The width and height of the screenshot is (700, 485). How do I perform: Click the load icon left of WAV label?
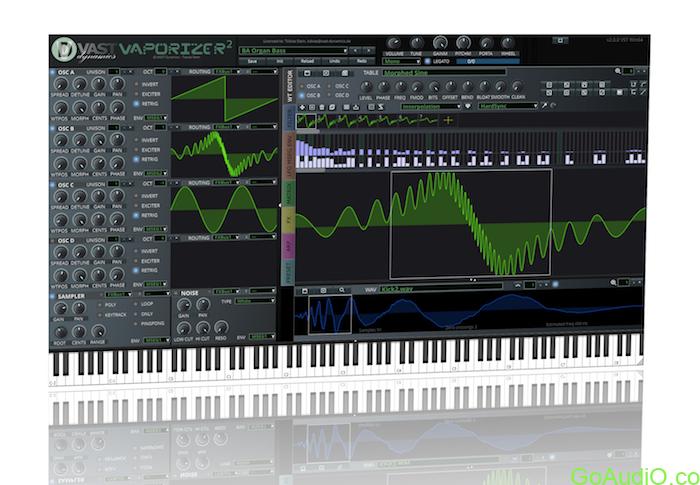(x=305, y=291)
